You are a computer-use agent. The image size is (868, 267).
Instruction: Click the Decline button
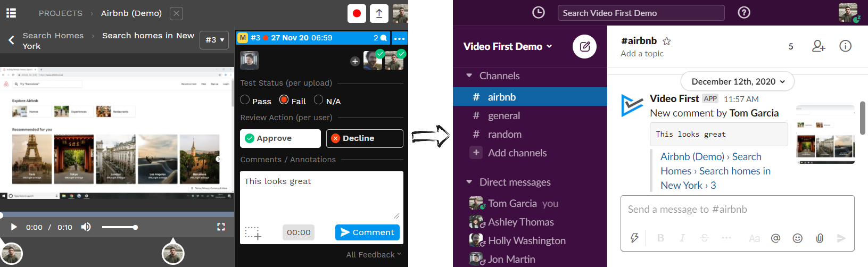point(365,138)
